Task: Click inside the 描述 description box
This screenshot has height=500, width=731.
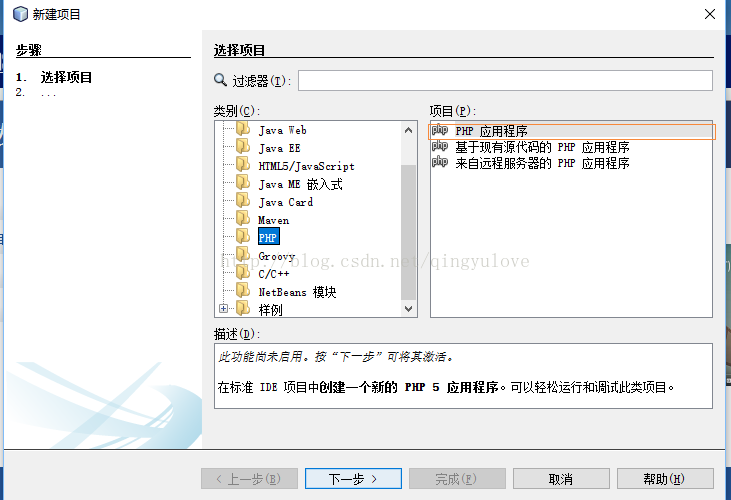Action: 463,376
